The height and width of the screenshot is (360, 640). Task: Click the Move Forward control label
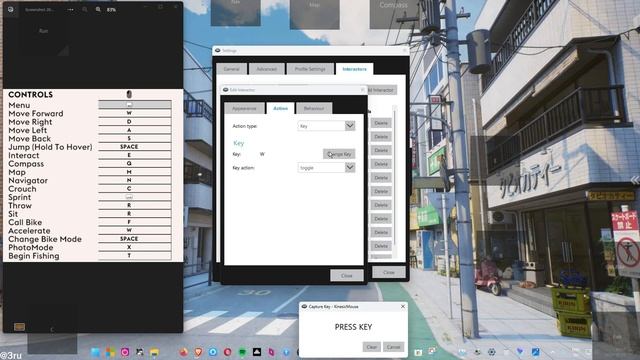tap(36, 113)
